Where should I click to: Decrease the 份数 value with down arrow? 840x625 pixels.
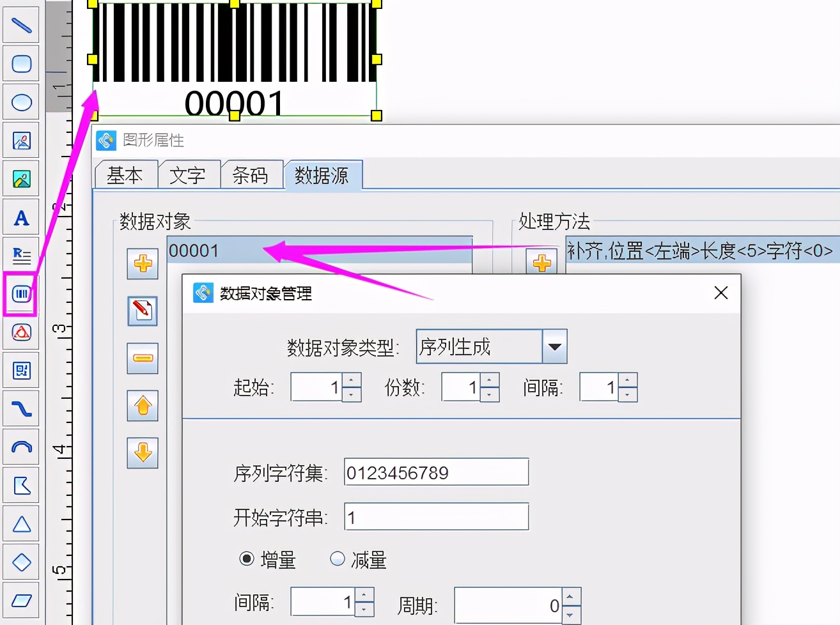pos(490,394)
